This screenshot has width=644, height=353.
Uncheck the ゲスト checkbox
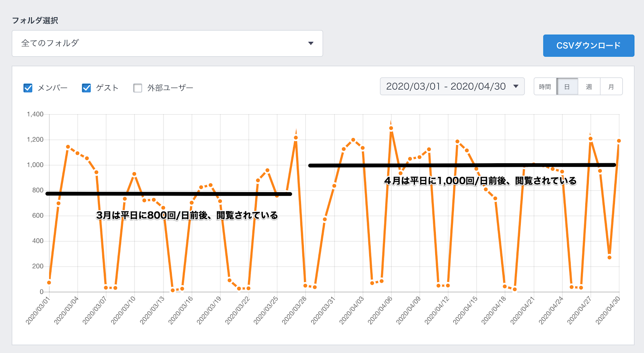(86, 88)
